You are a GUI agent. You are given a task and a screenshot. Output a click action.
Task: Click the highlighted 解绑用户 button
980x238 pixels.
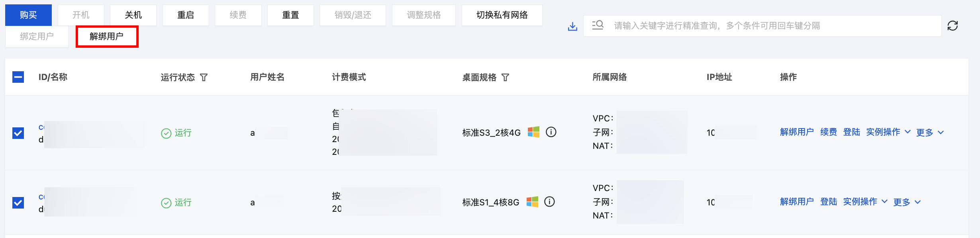pos(107,37)
